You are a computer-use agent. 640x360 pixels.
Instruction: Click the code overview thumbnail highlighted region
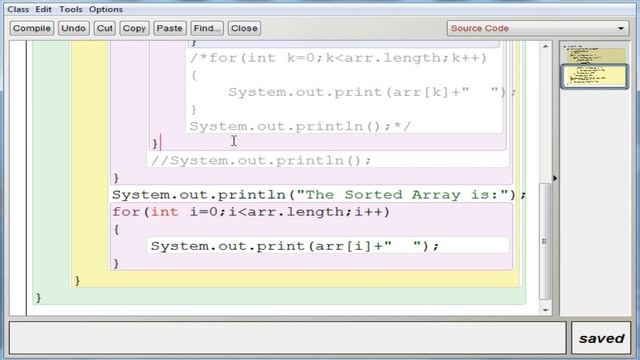594,76
